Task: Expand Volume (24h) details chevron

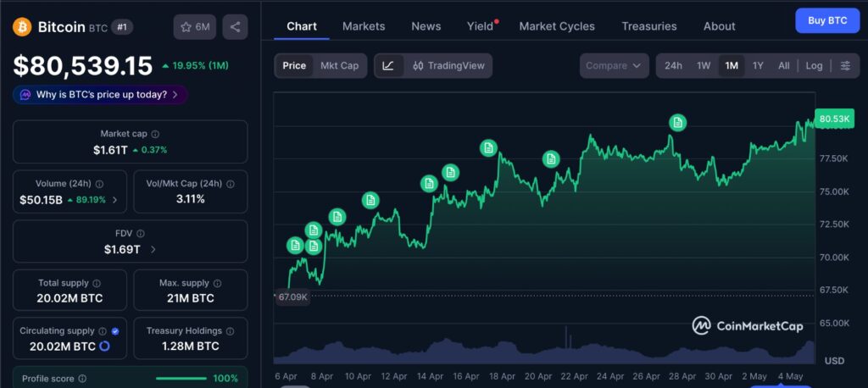Action: (x=114, y=200)
